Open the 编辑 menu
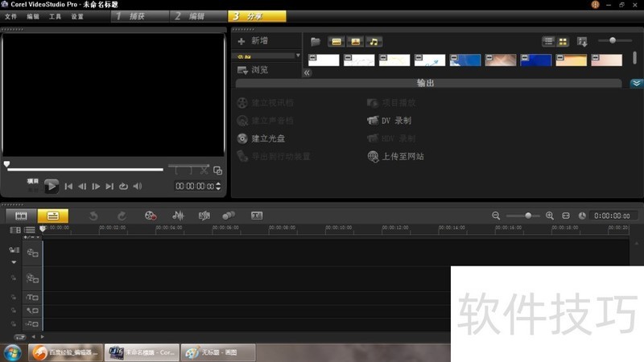Screen dimensions: 644x362 [33, 16]
